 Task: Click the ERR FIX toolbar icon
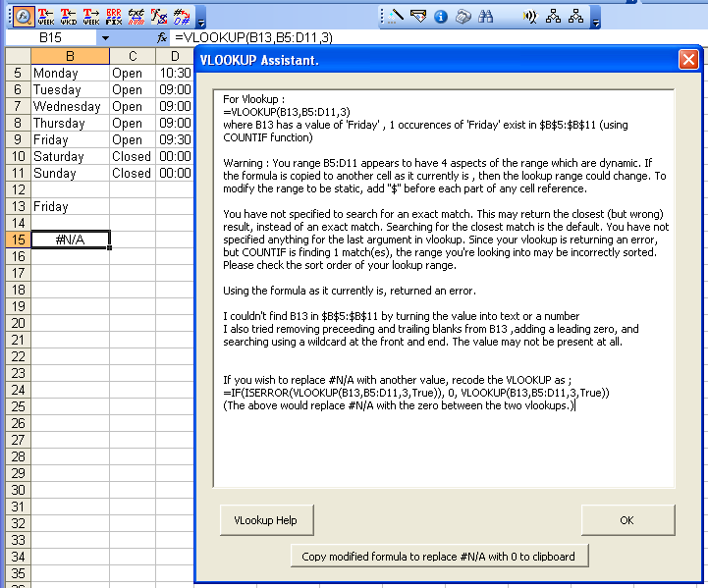pyautogui.click(x=113, y=17)
